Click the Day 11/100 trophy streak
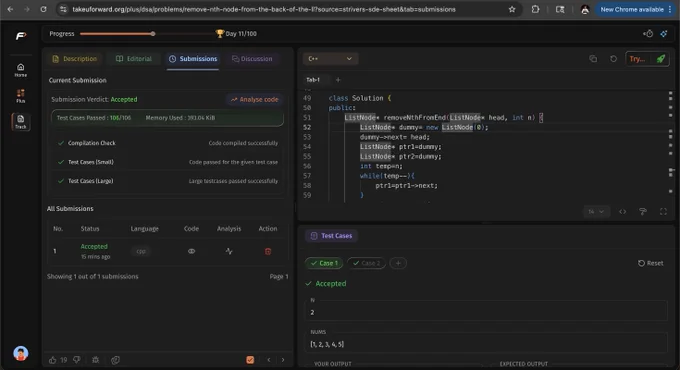Screen dimensions: 680x370 click(x=236, y=34)
